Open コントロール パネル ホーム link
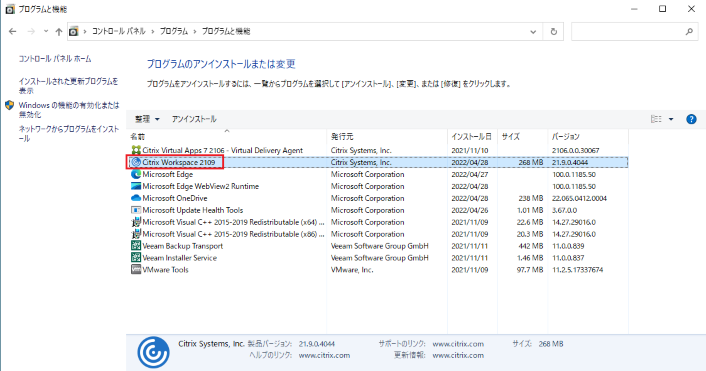The width and height of the screenshot is (706, 371). point(55,59)
